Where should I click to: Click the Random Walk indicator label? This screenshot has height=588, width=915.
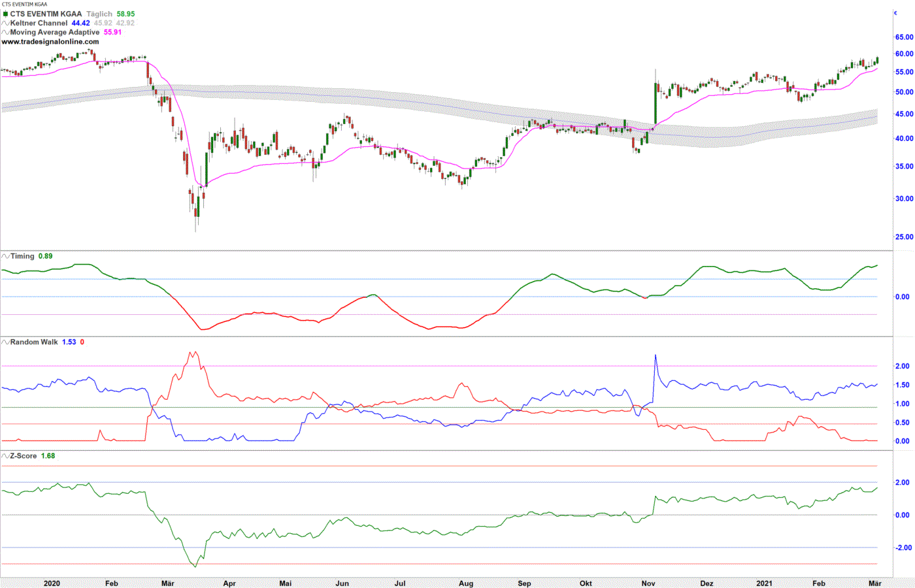[34, 342]
